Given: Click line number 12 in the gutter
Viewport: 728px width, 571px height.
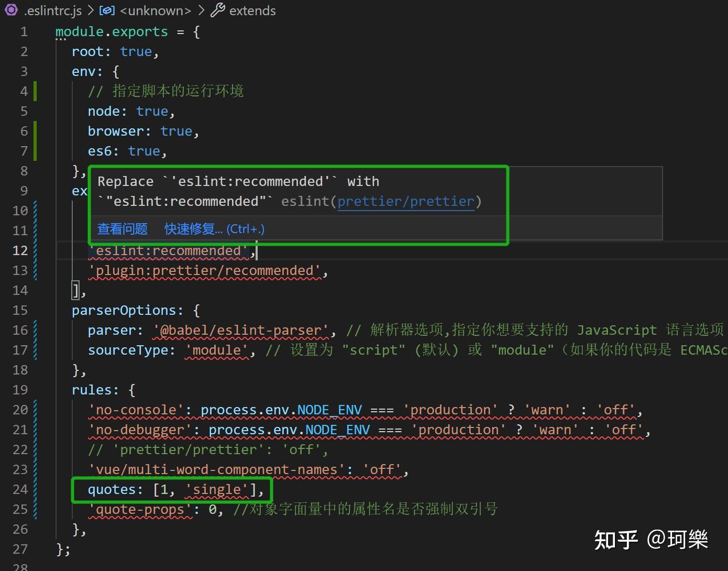Looking at the screenshot, I should pyautogui.click(x=20, y=251).
